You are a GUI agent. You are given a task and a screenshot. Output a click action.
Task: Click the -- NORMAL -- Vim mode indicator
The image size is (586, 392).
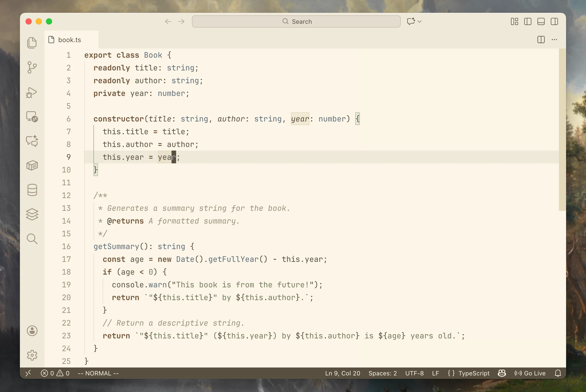98,373
